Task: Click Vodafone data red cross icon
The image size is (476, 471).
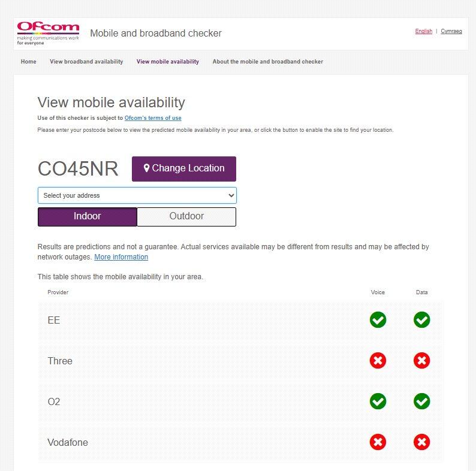Action: 421,442
